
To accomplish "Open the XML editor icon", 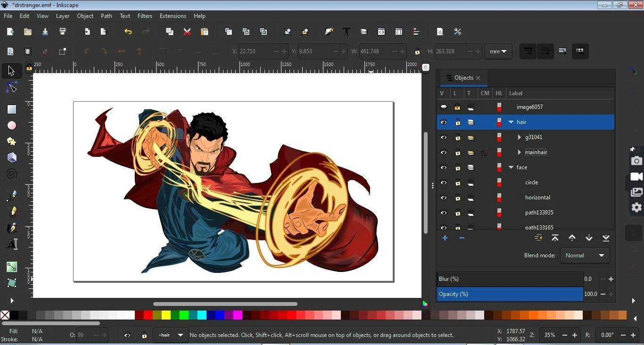I will pyautogui.click(x=381, y=32).
